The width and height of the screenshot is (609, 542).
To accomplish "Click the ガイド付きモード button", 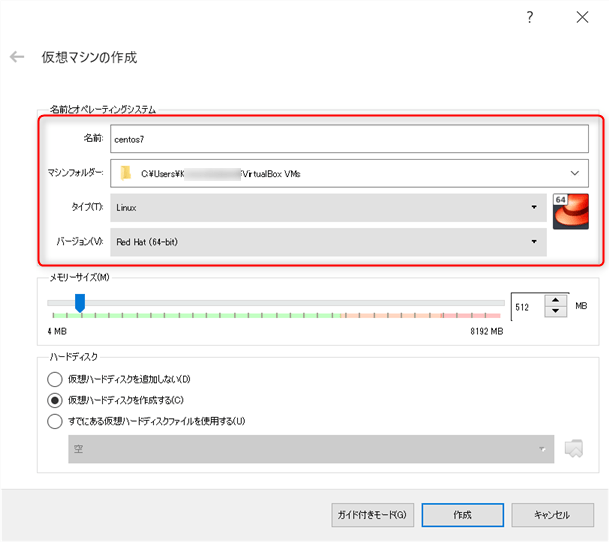I will tap(372, 515).
